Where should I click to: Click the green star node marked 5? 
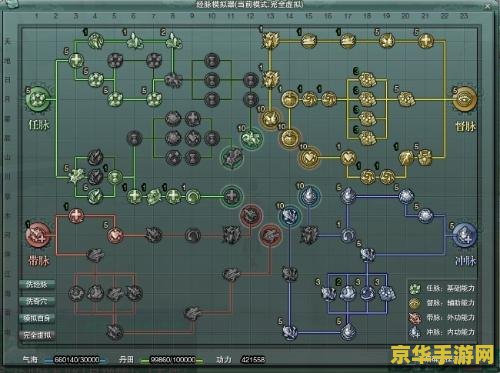[x=76, y=176]
